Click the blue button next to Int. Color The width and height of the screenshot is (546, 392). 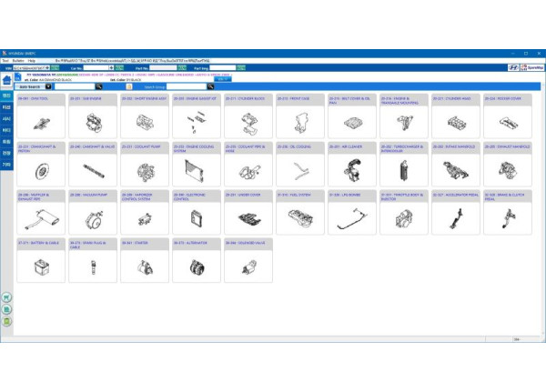pos(221,79)
